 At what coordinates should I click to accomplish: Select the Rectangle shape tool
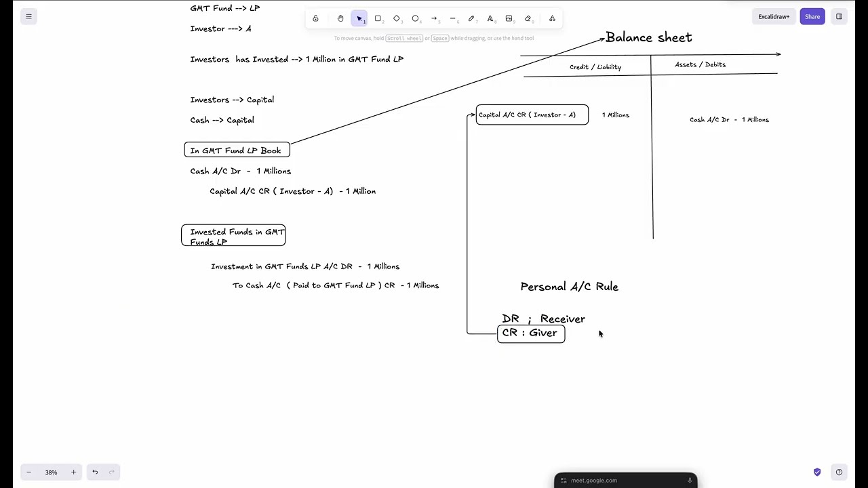(378, 18)
